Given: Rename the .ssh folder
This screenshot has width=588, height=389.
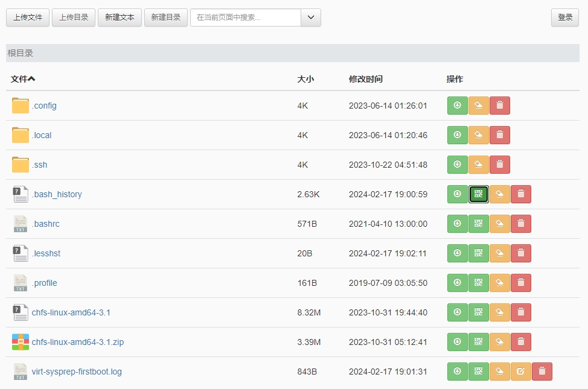Looking at the screenshot, I should (478, 165).
